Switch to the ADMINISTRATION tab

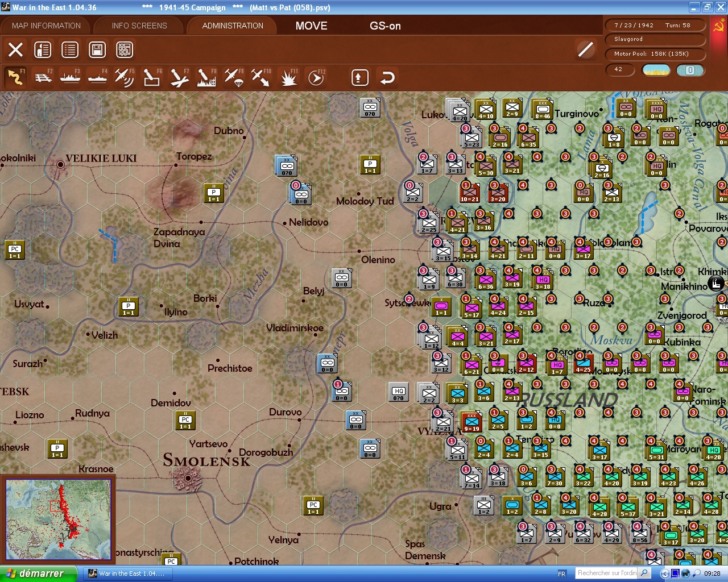point(233,26)
